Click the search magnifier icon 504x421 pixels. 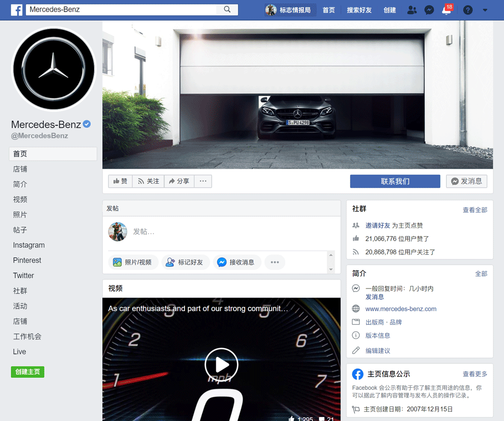click(227, 10)
